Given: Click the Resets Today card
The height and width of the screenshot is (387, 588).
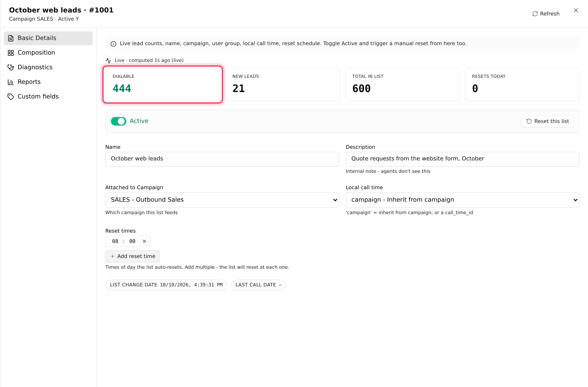Looking at the screenshot, I should point(522,84).
